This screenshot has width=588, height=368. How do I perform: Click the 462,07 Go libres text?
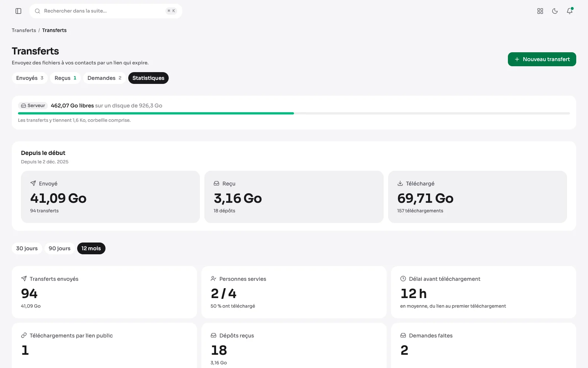[72, 106]
